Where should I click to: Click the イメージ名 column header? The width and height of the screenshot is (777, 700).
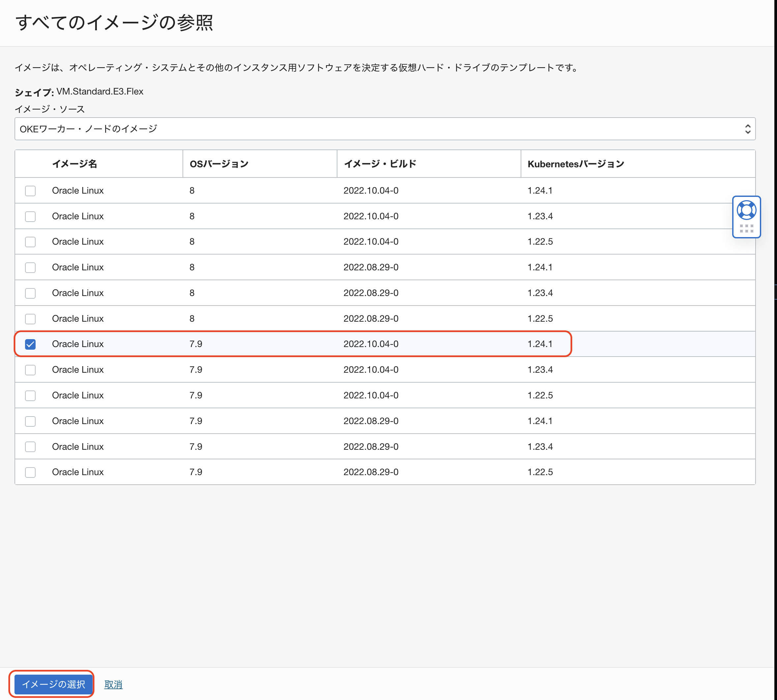(75, 164)
